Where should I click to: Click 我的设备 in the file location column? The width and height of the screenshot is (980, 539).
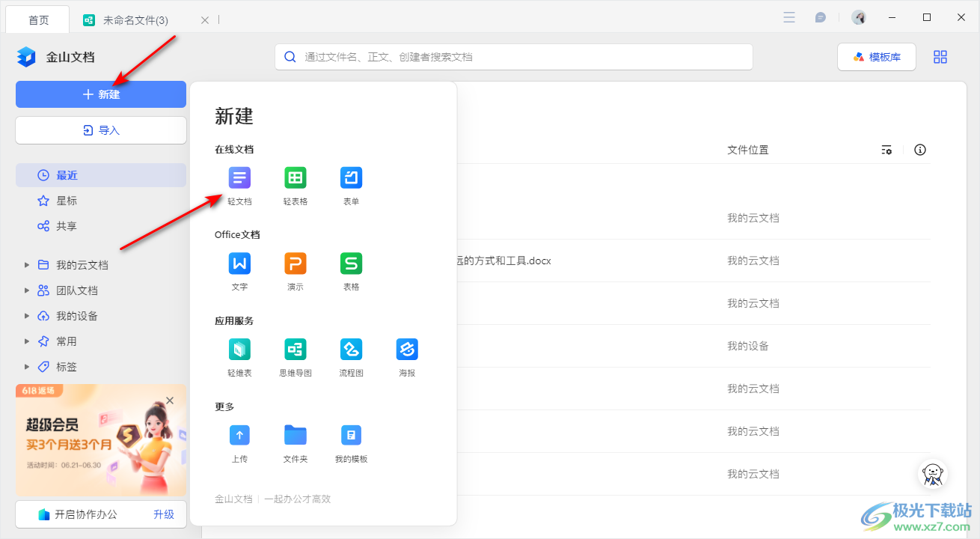748,346
